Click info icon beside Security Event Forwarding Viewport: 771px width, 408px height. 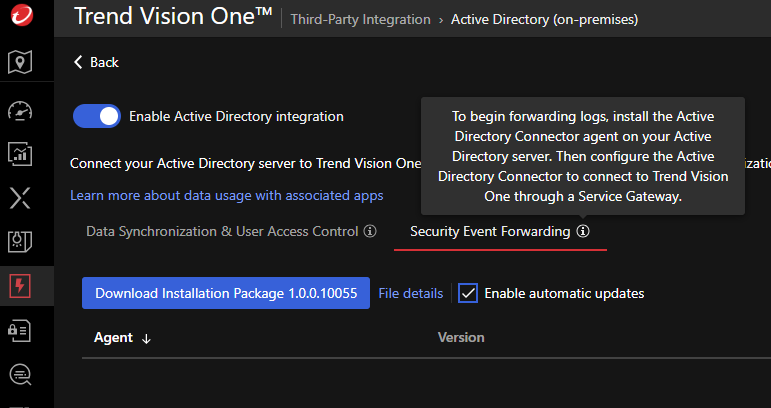[583, 231]
